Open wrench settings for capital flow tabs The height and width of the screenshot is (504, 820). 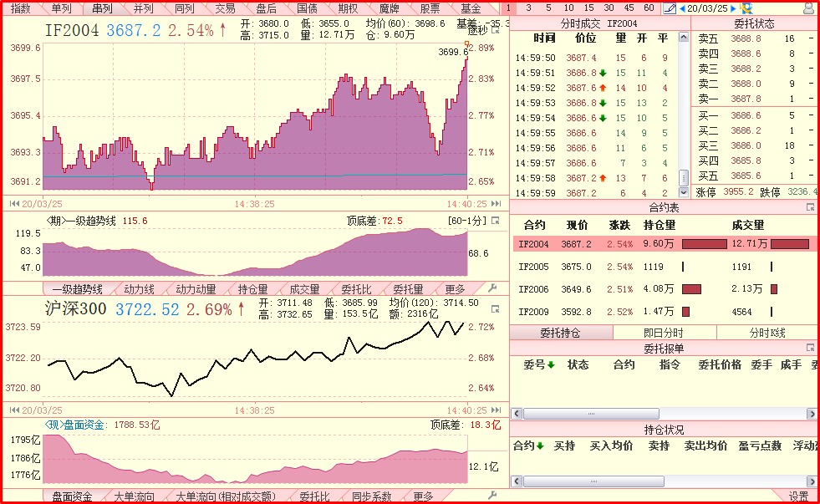click(492, 496)
